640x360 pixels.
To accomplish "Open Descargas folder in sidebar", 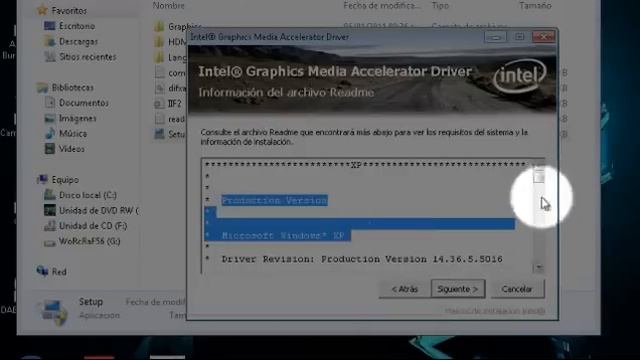I will point(78,42).
